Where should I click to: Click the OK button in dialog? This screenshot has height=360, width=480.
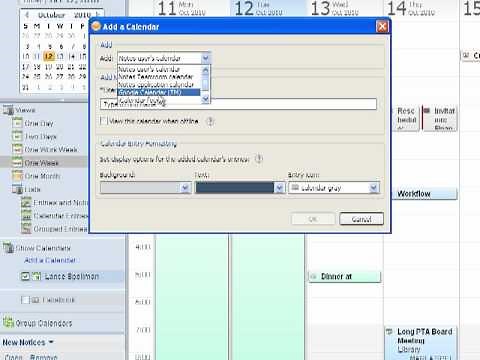click(x=313, y=219)
